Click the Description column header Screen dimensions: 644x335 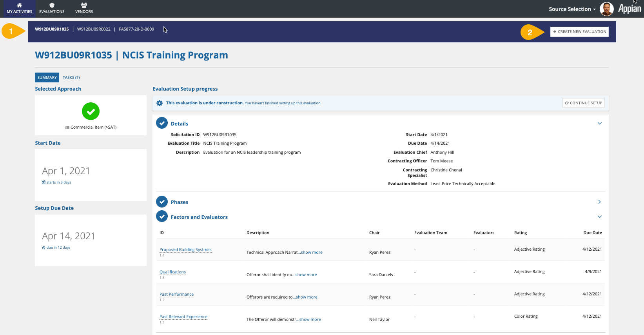258,233
